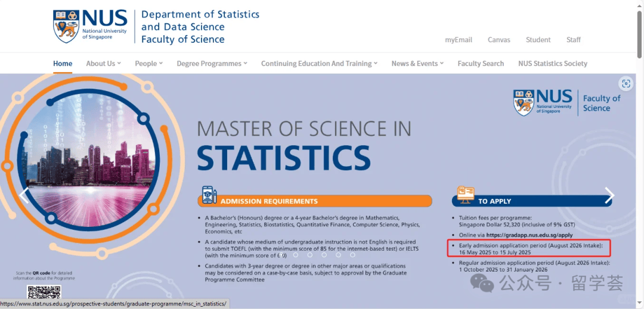Open the Canvas link
This screenshot has height=309, width=644.
point(499,40)
